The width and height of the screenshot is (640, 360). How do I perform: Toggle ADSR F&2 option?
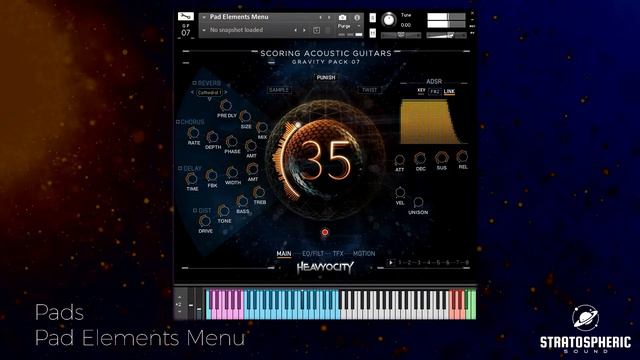435,91
